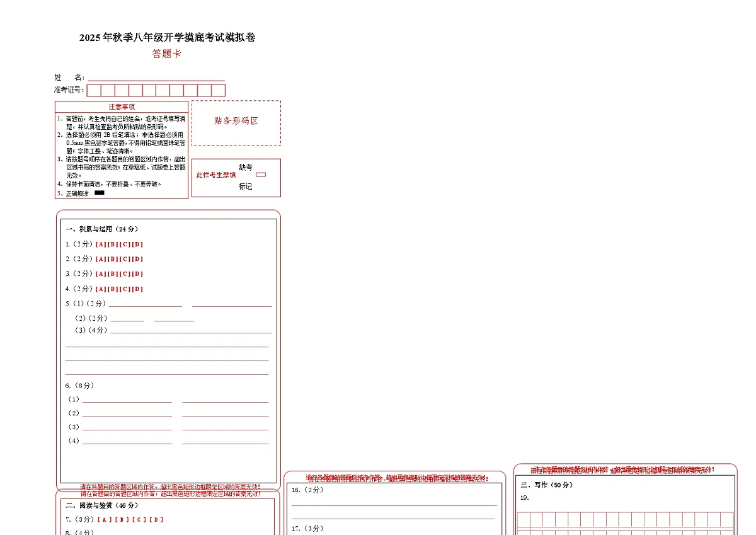Click section heading 二、阅读与鉴赏（46分）
This screenshot has width=756, height=535.
coord(102,505)
